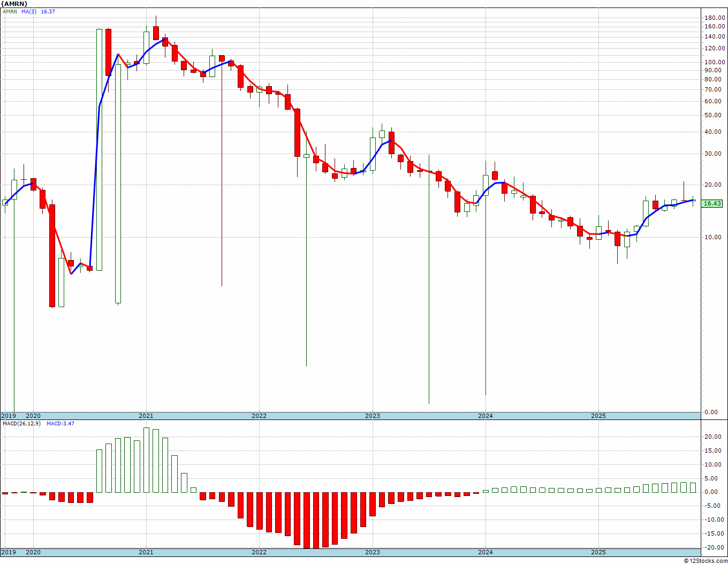This screenshot has width=728, height=565.
Task: Select 2022 on the price chart time axis
Action: coord(259,416)
